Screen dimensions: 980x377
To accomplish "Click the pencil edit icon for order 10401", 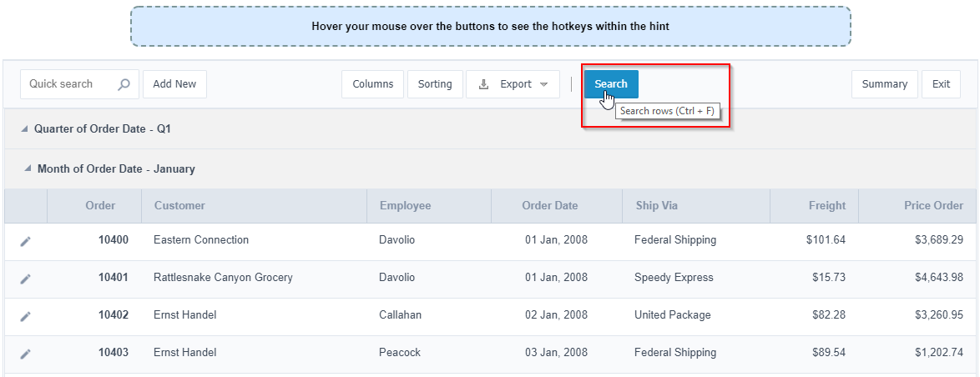I will coord(25,279).
